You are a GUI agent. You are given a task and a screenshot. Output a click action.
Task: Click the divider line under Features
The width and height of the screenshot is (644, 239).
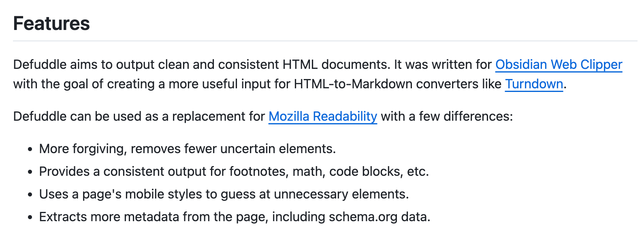(x=325, y=41)
